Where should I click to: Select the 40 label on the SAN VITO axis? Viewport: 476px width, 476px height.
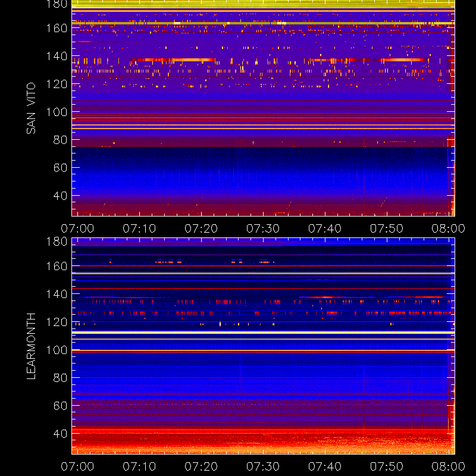61,196
